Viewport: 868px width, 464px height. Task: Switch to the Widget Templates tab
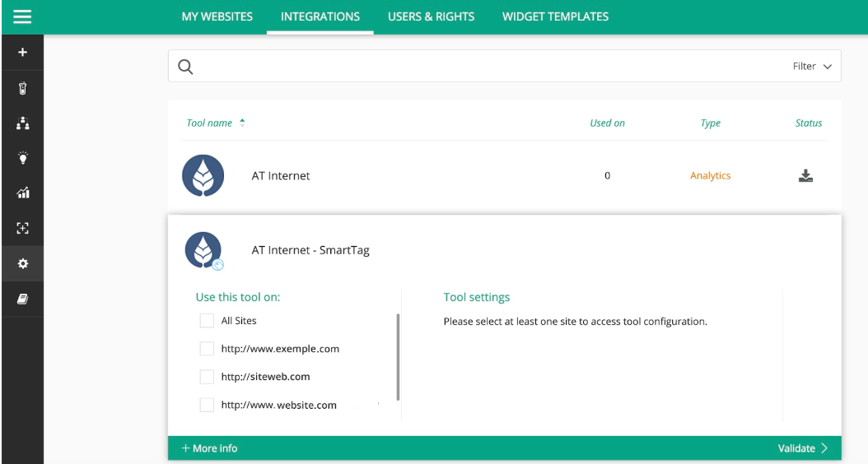pyautogui.click(x=555, y=16)
